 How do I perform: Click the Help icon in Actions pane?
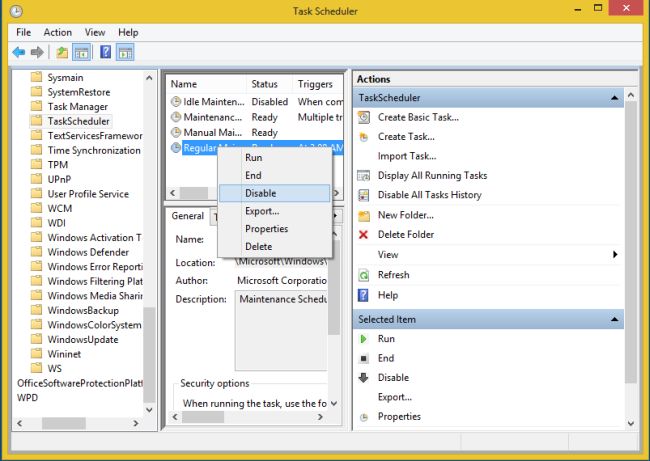coord(363,295)
